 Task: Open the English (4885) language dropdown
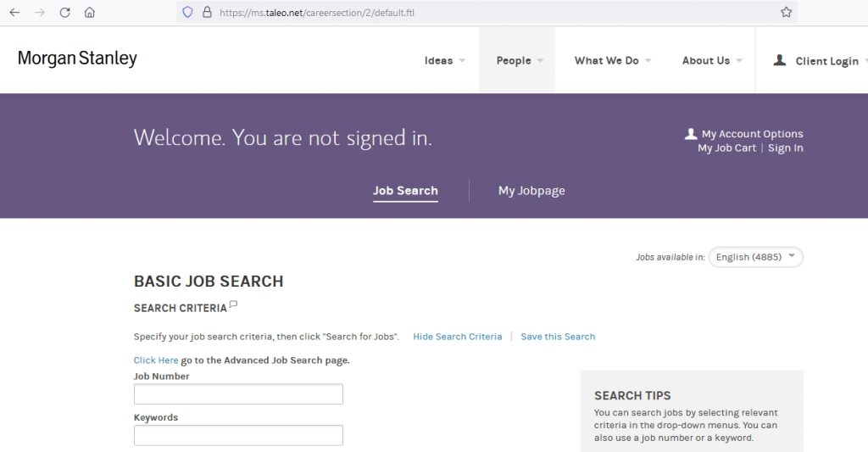pos(755,257)
